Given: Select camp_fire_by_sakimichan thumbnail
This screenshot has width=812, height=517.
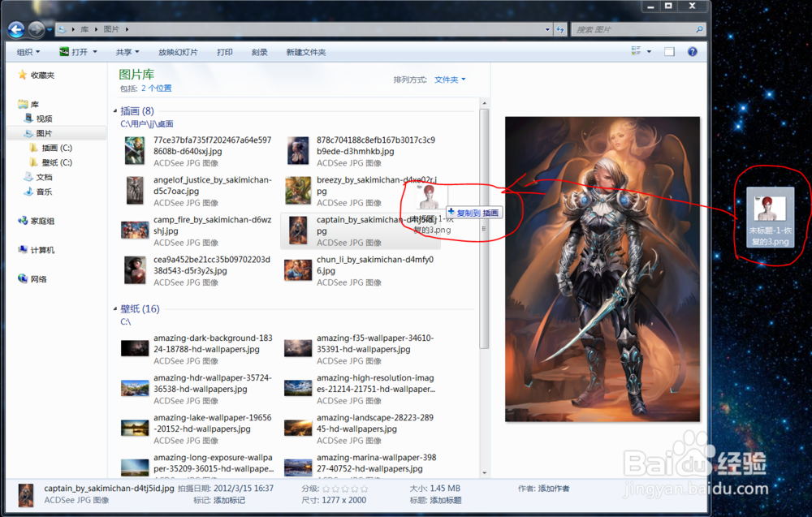Looking at the screenshot, I should 135,230.
